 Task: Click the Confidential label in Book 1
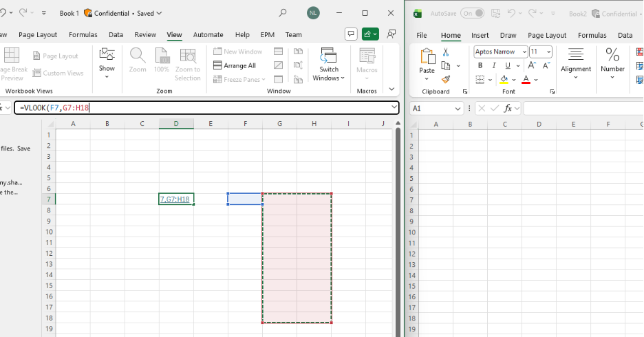[111, 13]
